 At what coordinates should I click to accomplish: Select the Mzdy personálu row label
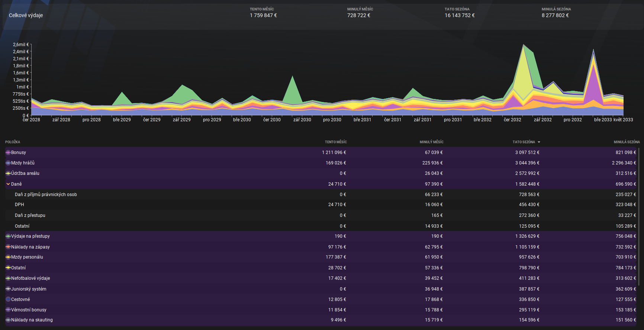[27, 257]
